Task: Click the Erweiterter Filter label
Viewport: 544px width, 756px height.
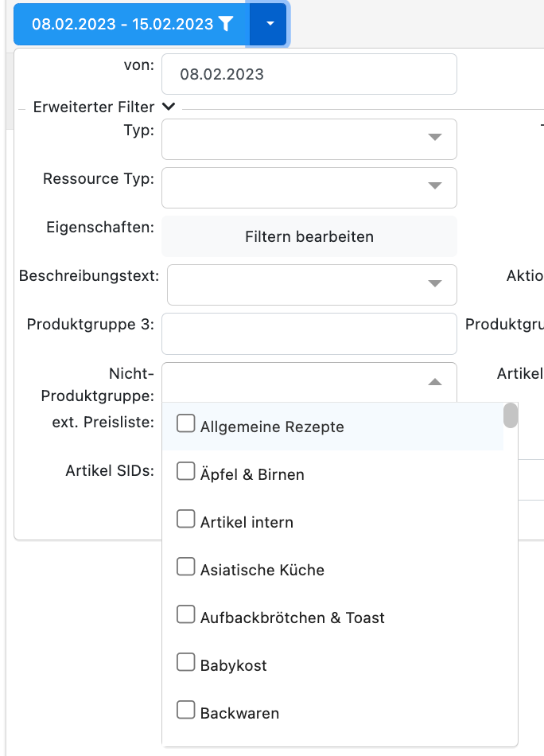Action: [94, 107]
